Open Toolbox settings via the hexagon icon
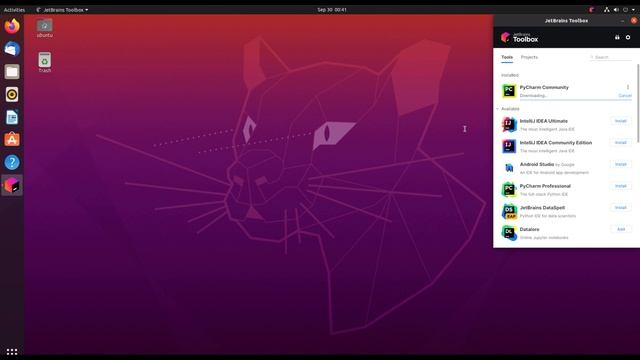Image resolution: width=640 pixels, height=360 pixels. (628, 38)
